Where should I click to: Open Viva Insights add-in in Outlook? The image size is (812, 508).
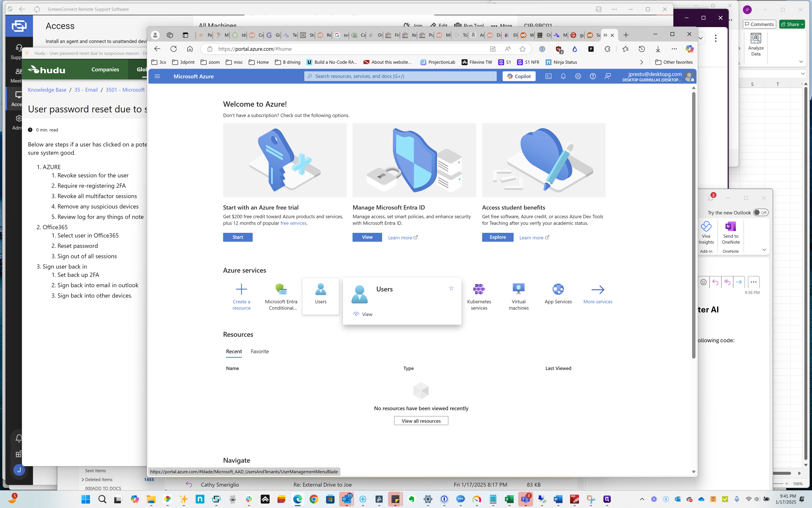pos(706,233)
